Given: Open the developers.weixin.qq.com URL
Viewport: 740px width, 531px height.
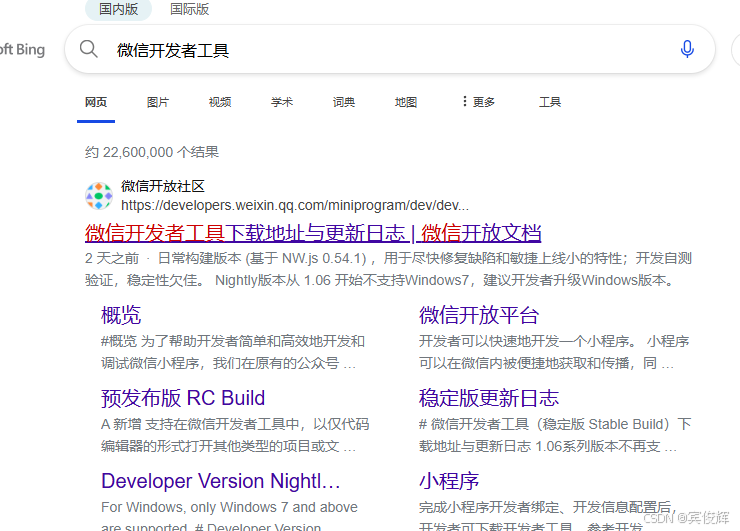Looking at the screenshot, I should click(x=295, y=205).
